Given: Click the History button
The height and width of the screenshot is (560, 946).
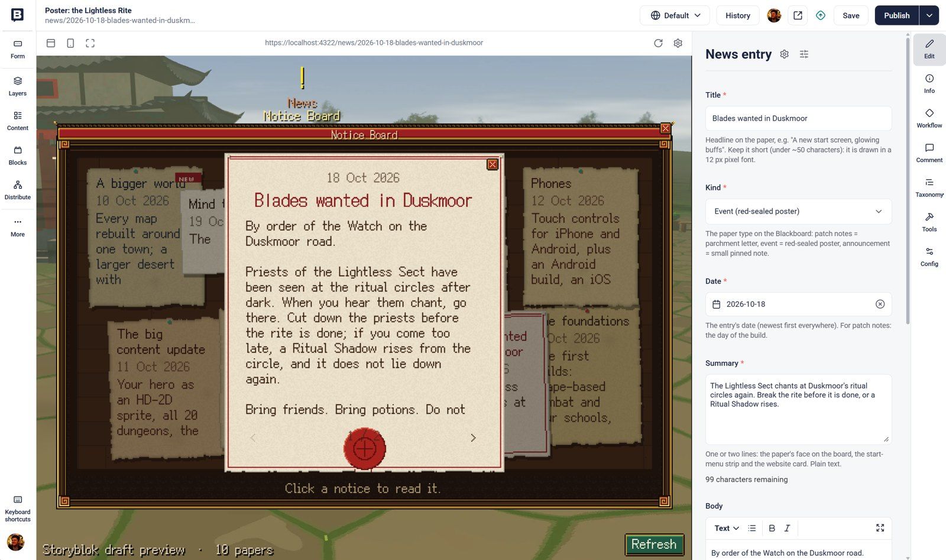Looking at the screenshot, I should pos(737,15).
